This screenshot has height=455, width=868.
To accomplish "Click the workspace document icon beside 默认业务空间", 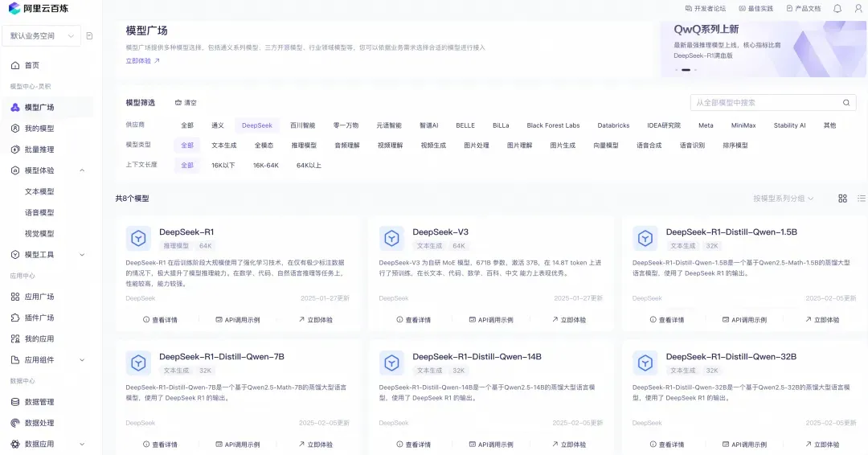I will (90, 36).
